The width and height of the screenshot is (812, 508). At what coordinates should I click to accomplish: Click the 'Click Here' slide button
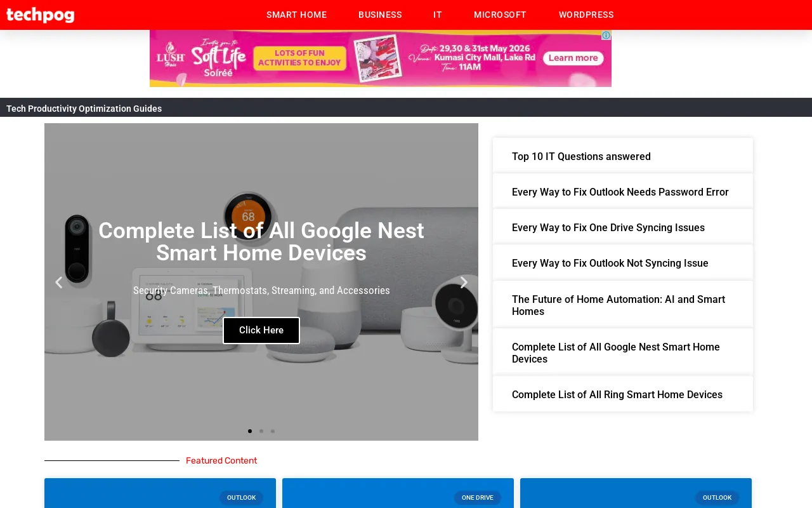[261, 330]
